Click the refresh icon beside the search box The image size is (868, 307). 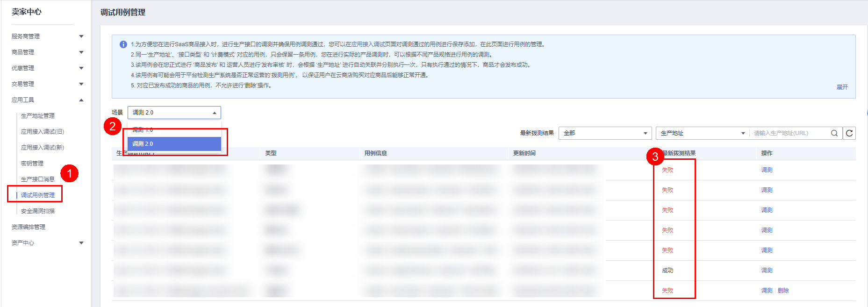click(x=849, y=133)
